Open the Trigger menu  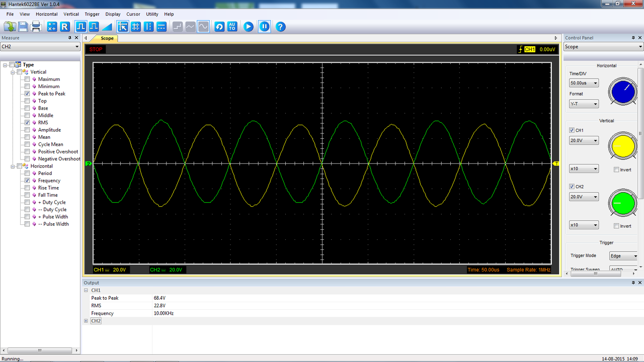[92, 14]
